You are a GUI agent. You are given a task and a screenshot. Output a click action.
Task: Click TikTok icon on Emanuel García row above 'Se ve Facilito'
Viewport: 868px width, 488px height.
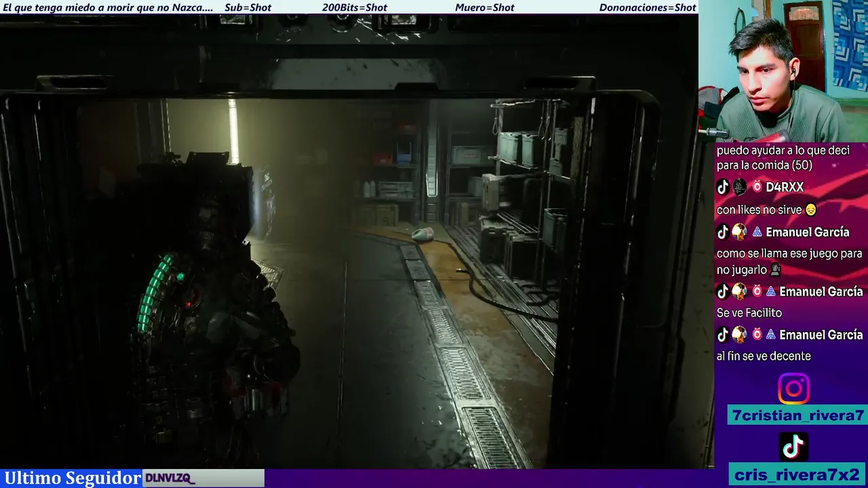[x=723, y=291]
